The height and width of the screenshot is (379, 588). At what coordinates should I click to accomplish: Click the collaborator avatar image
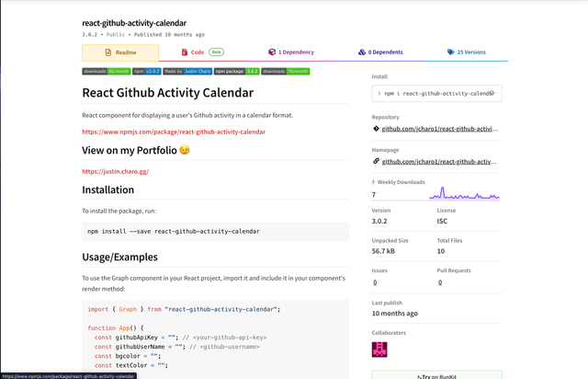pos(379,349)
